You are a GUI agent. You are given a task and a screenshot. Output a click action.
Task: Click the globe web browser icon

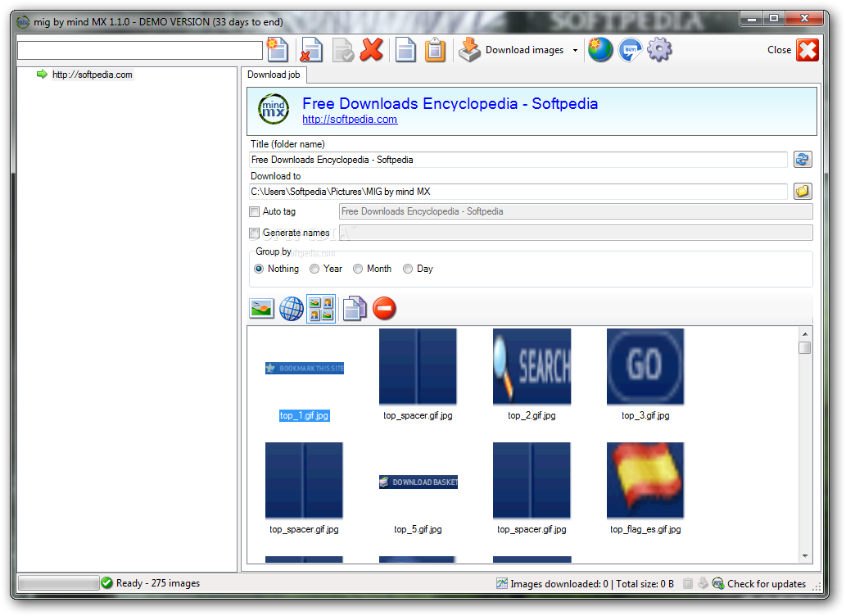(x=600, y=50)
